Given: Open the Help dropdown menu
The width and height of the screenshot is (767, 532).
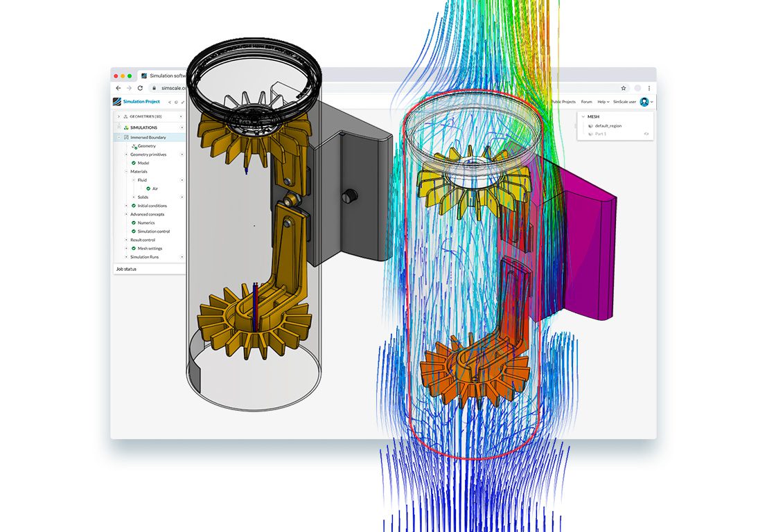Looking at the screenshot, I should click(603, 102).
